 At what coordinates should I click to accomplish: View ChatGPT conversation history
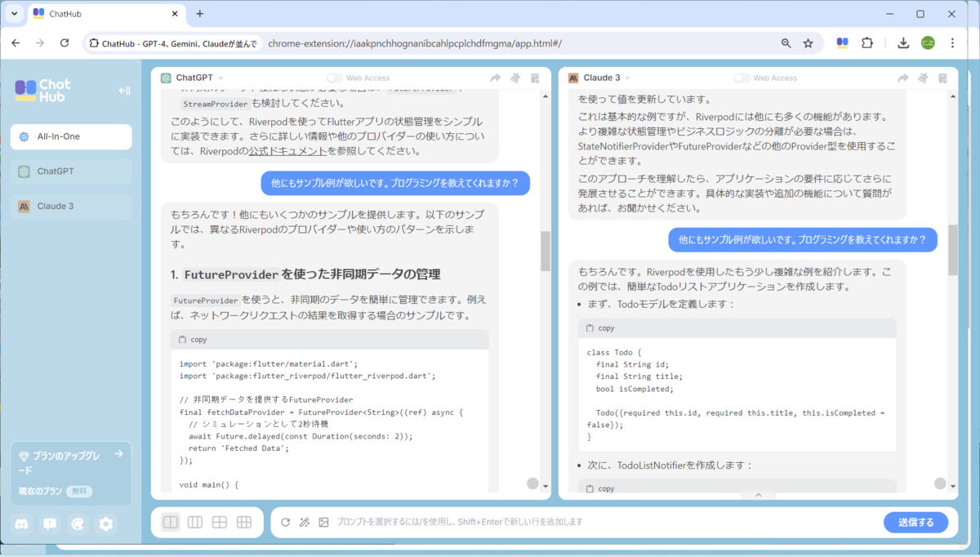[536, 78]
